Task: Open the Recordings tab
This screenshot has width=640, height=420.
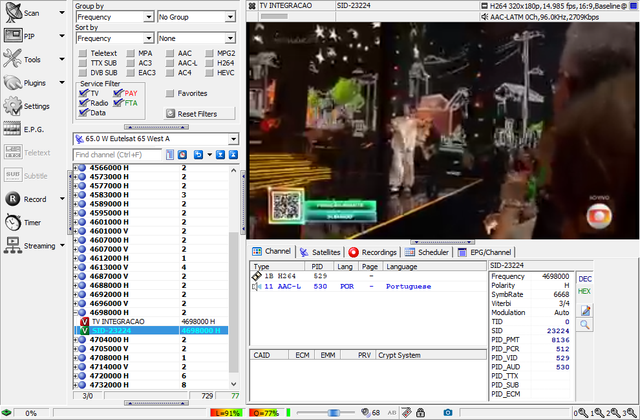Action: click(x=373, y=252)
